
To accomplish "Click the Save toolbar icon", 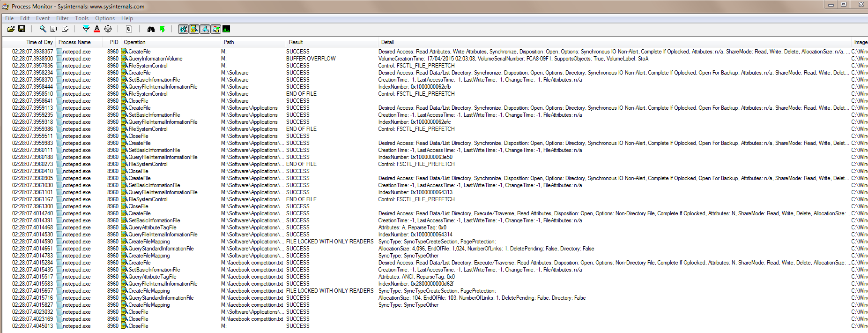I will pos(22,29).
